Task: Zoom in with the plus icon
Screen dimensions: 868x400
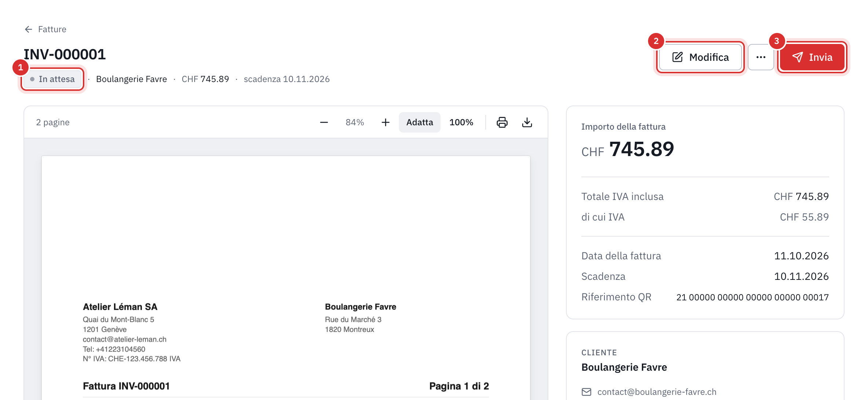Action: point(385,122)
